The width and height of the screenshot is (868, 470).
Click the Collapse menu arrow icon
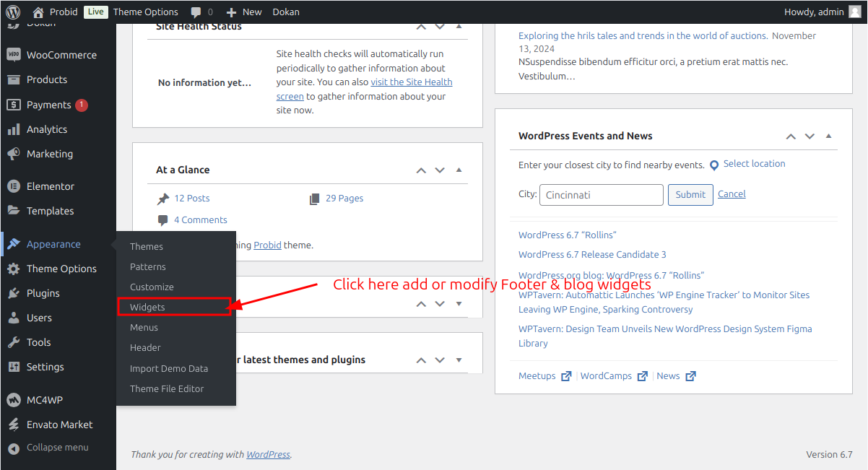point(13,448)
